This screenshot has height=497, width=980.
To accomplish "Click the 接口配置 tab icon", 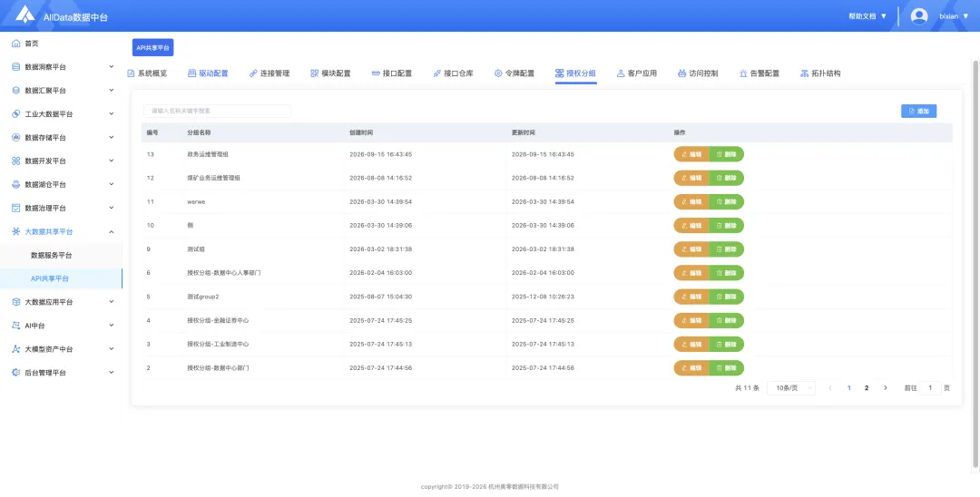I will click(x=376, y=73).
